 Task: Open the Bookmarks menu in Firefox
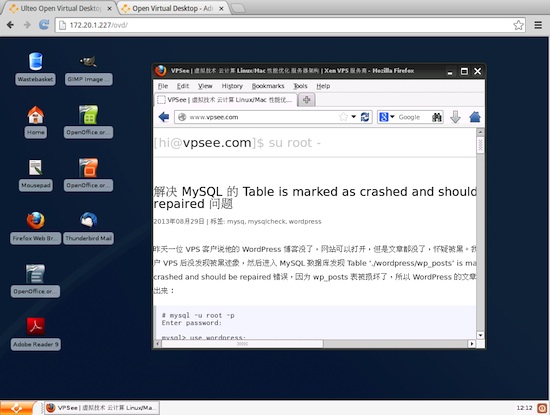coord(268,86)
